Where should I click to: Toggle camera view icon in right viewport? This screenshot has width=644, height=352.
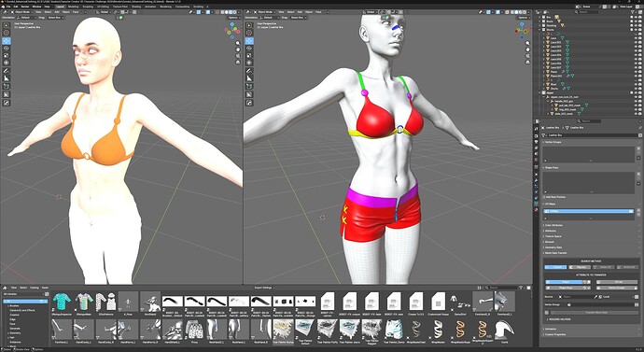click(527, 55)
